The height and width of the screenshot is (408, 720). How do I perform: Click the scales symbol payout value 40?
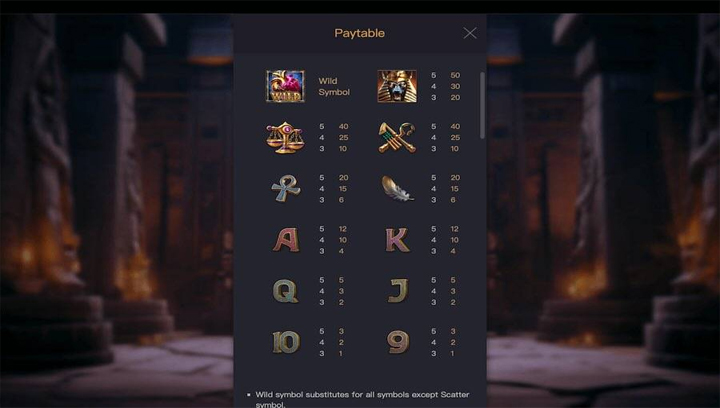click(343, 127)
